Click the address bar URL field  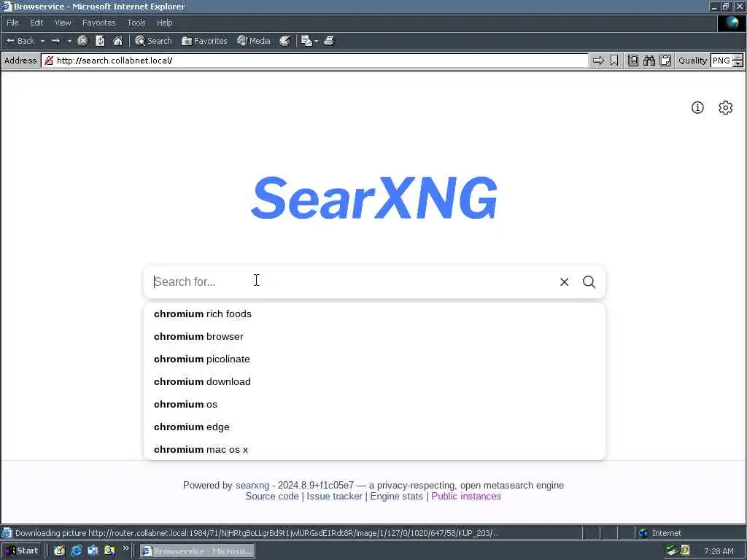pyautogui.click(x=315, y=61)
